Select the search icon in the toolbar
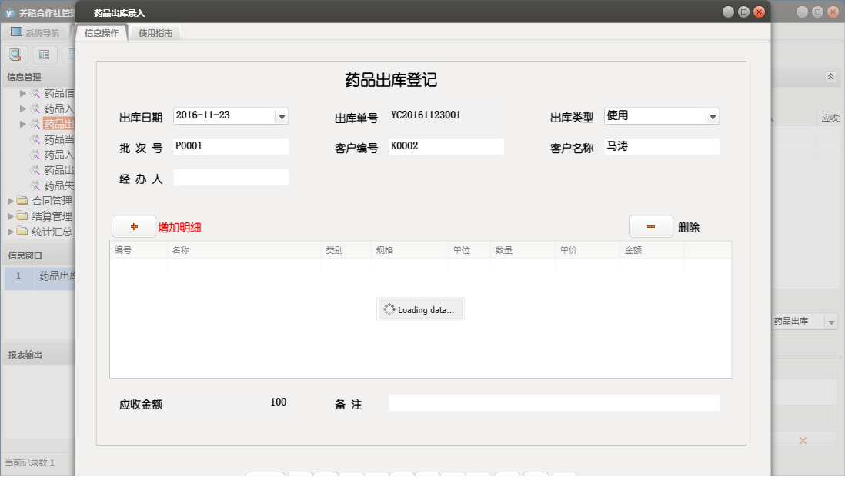Viewport: 845px width, 504px height. point(15,55)
